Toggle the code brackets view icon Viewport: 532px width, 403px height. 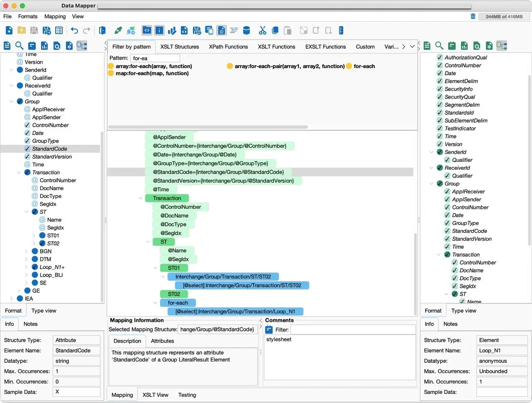coord(147,30)
